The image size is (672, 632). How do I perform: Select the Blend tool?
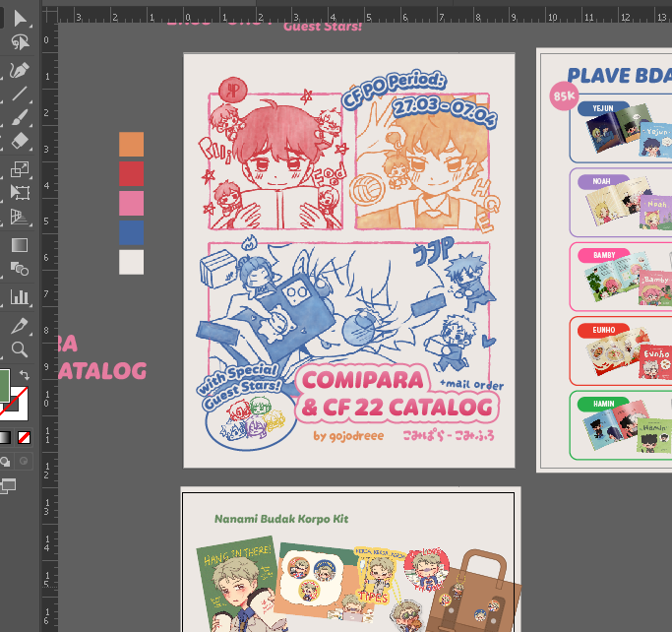pyautogui.click(x=20, y=269)
